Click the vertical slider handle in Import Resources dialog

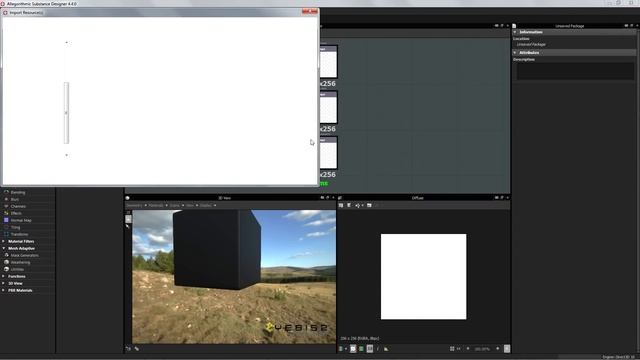(x=66, y=113)
